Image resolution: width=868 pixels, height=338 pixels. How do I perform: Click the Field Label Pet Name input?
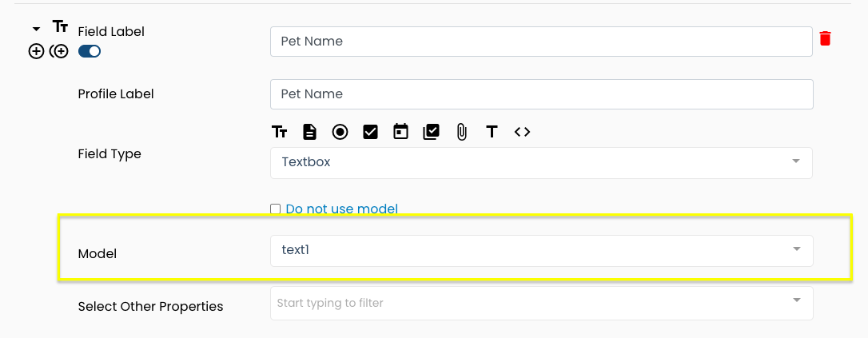coord(541,42)
